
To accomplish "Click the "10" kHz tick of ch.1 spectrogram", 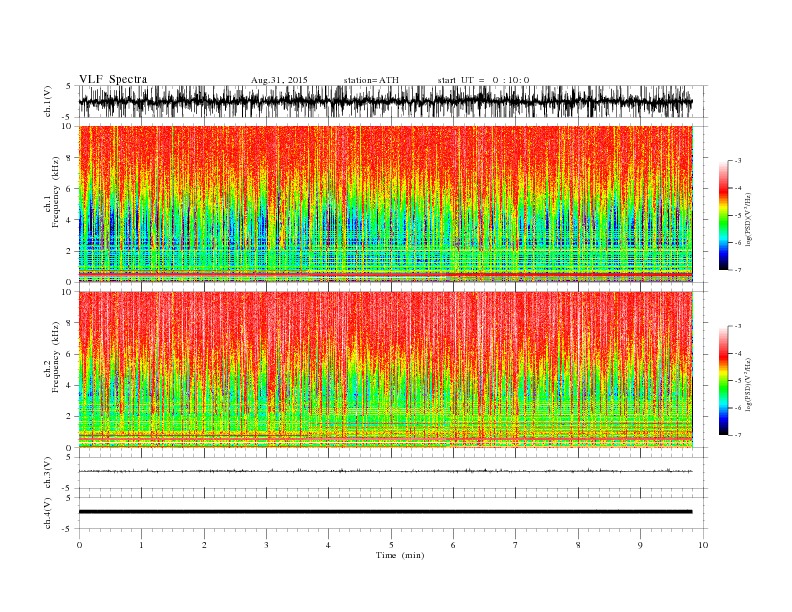I will tap(69, 126).
